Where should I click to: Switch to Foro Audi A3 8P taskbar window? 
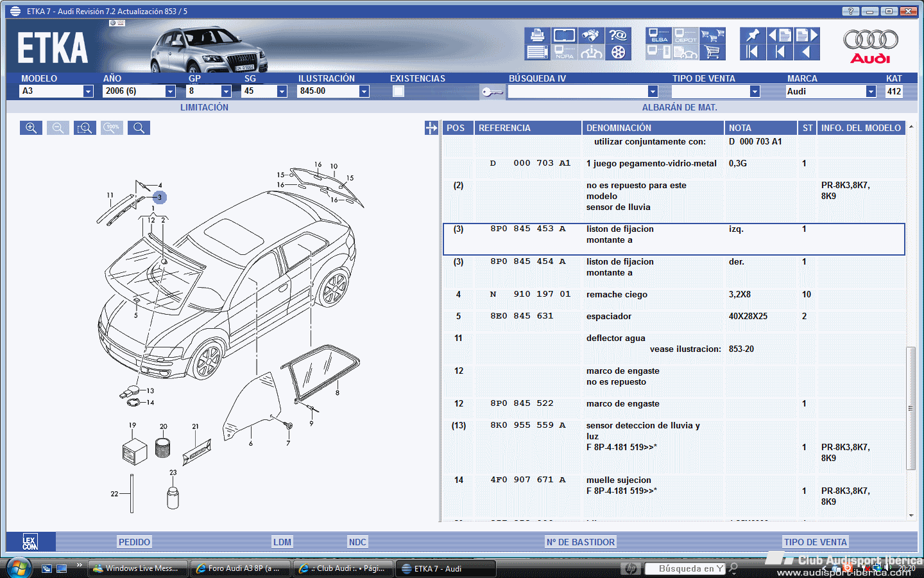(x=240, y=568)
